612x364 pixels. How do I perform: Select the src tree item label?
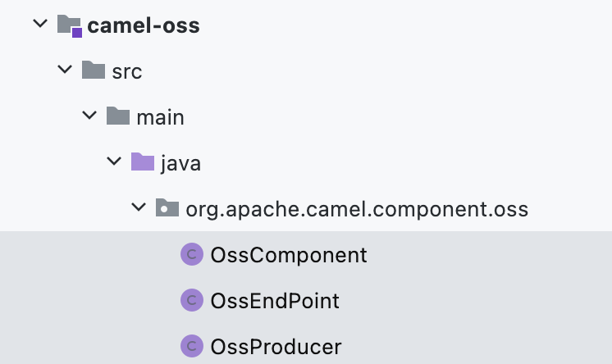pos(127,71)
